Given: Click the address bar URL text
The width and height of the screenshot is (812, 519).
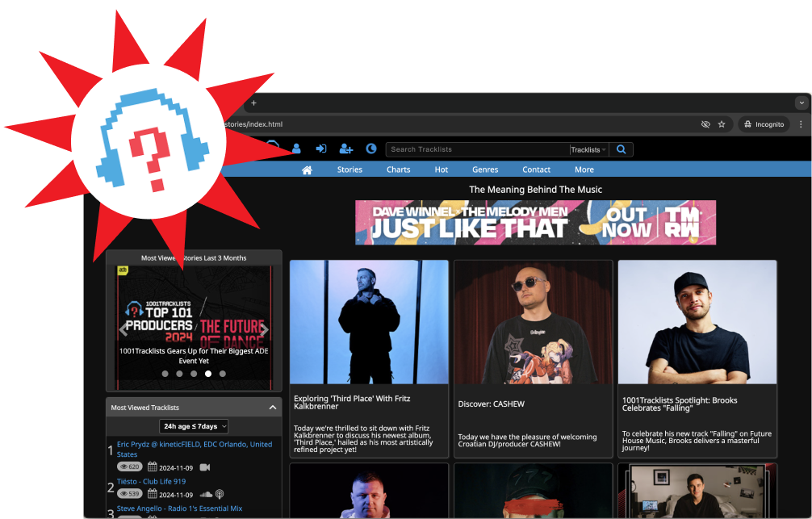Looking at the screenshot, I should click(253, 124).
